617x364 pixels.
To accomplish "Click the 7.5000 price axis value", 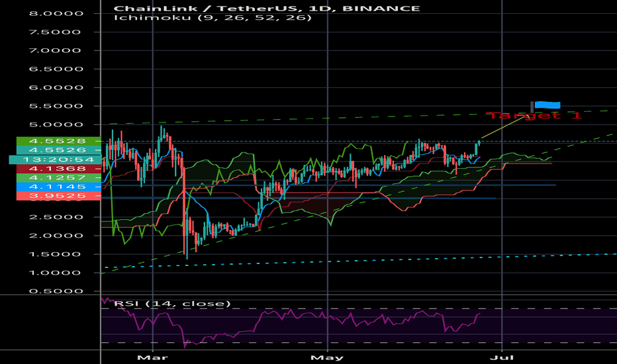I will click(x=55, y=32).
